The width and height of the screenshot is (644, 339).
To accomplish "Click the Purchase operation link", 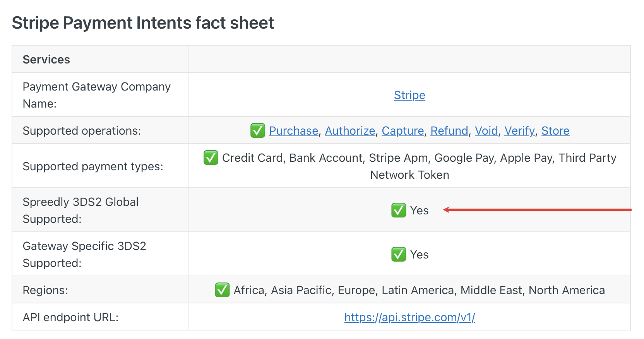I will point(293,131).
